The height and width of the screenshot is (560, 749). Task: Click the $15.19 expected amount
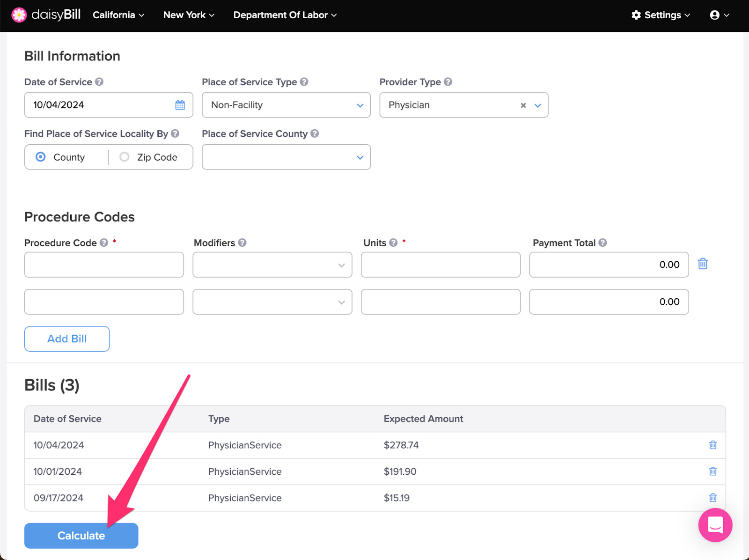pos(397,498)
